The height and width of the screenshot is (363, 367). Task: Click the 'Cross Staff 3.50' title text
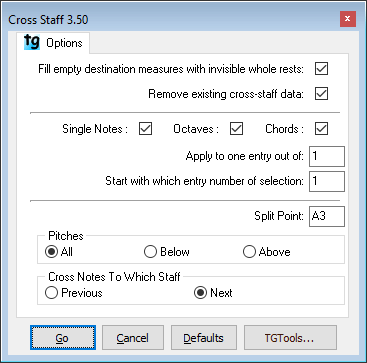[x=48, y=20]
